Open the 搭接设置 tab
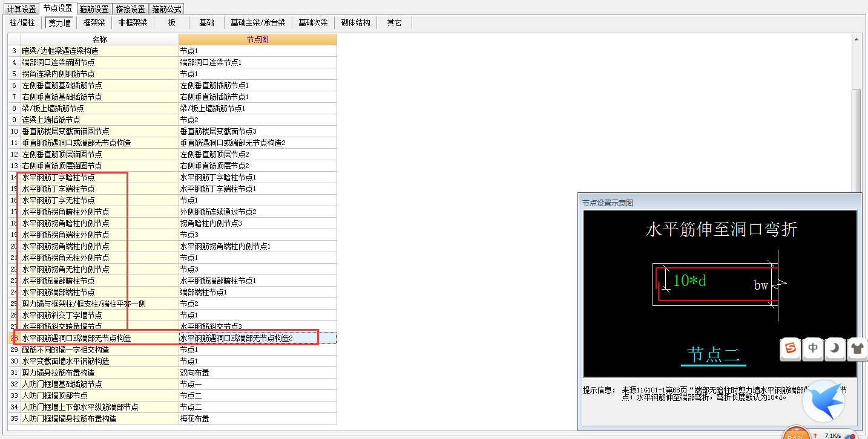The image size is (868, 439). (x=131, y=9)
